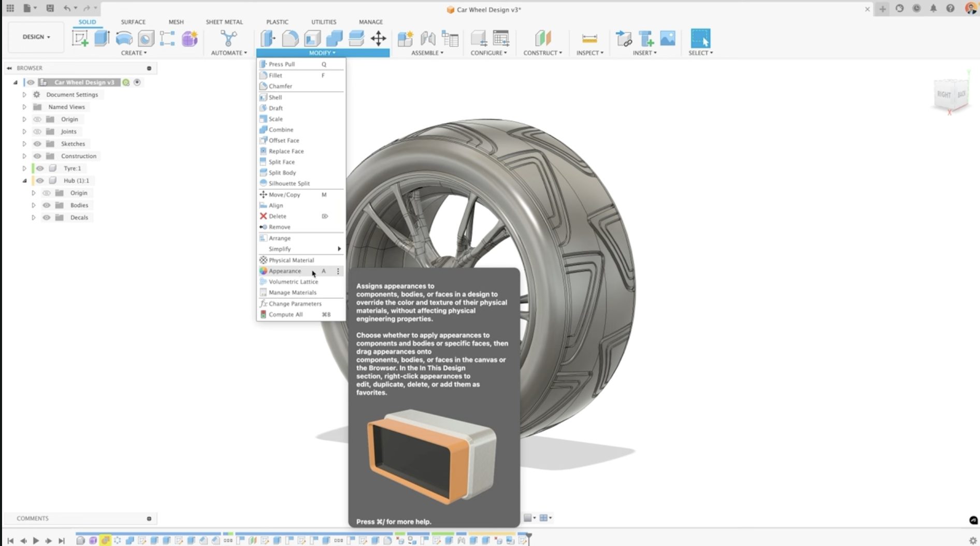980x546 pixels.
Task: Click Compute All in the Modify menu
Action: coord(285,314)
